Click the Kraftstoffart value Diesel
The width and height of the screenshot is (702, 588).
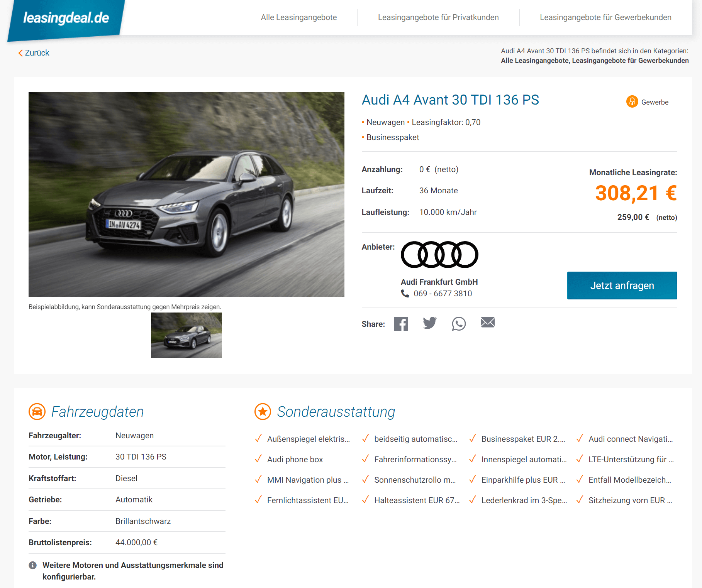click(126, 478)
